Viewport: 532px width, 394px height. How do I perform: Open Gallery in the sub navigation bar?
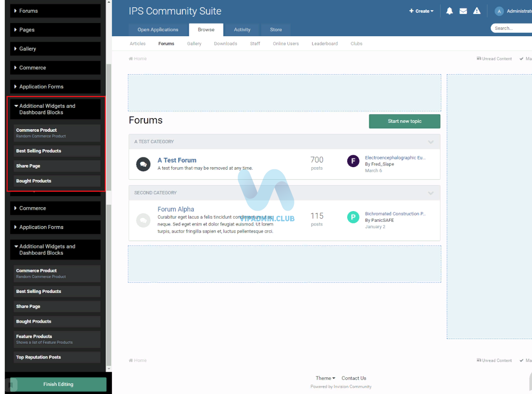194,43
